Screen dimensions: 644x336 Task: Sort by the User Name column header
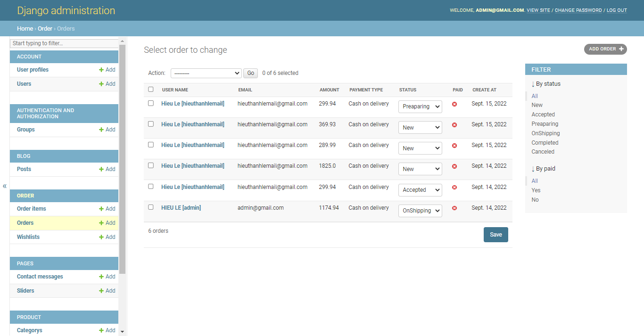coord(175,90)
